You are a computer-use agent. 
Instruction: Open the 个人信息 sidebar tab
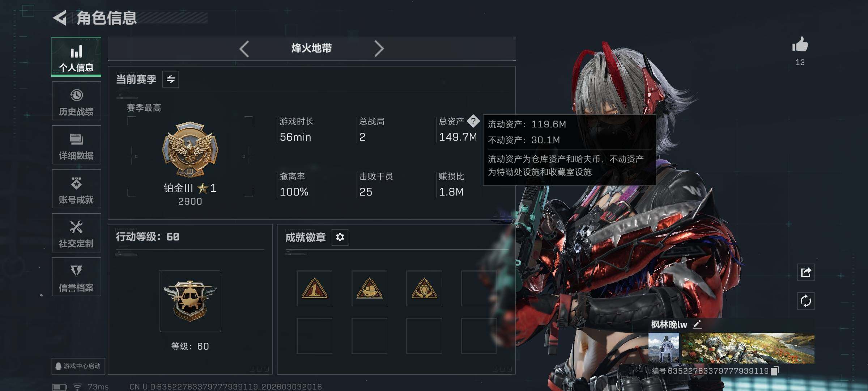76,57
